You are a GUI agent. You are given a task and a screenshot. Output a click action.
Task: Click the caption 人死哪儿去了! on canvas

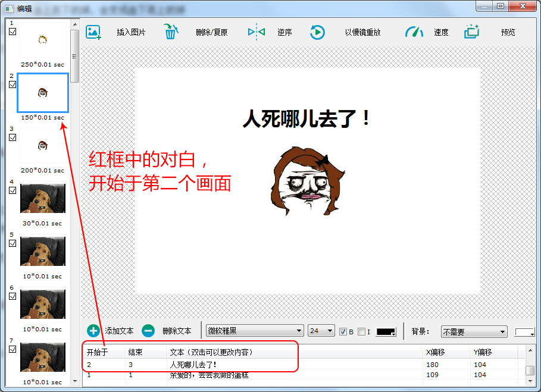(x=307, y=118)
